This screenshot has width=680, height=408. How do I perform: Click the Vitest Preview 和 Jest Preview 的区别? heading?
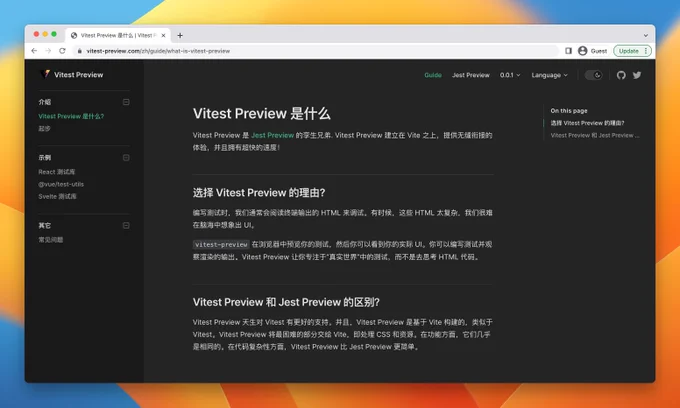point(286,302)
